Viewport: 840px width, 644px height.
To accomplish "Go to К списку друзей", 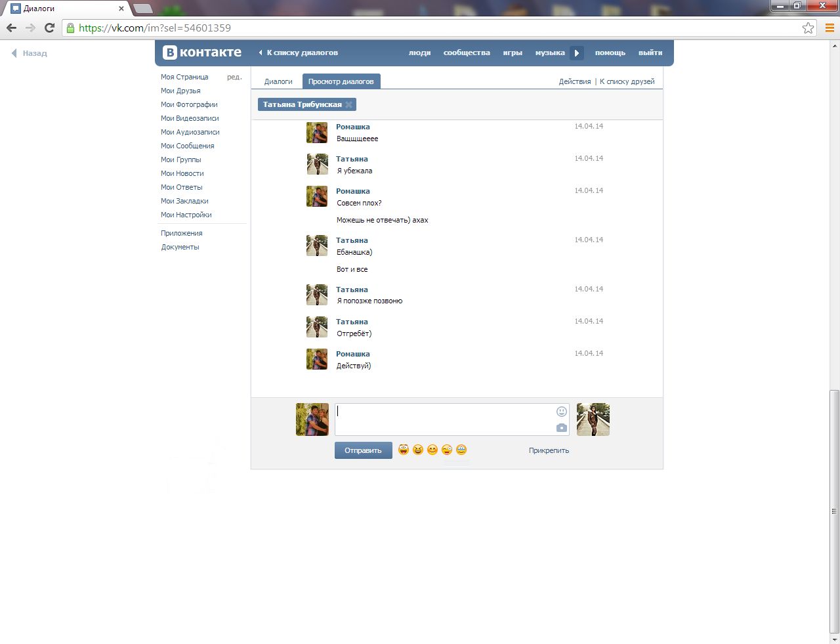I will point(627,81).
